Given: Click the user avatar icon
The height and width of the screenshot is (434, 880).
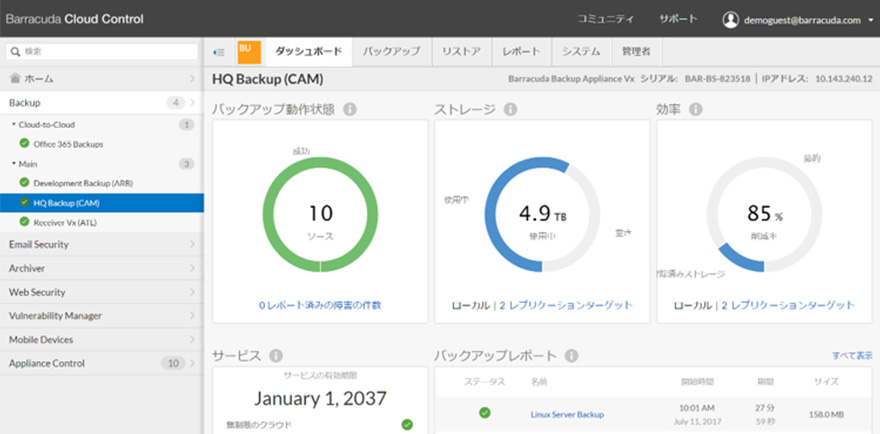Looking at the screenshot, I should point(730,20).
